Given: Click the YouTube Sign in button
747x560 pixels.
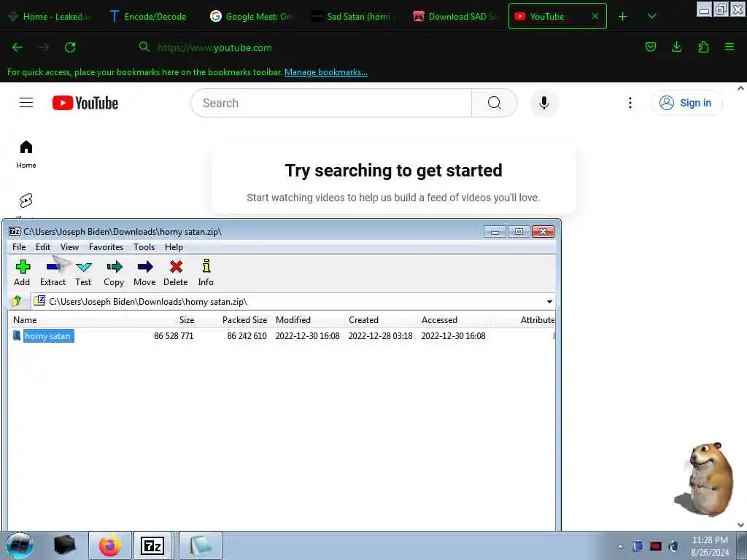Looking at the screenshot, I should 686,103.
